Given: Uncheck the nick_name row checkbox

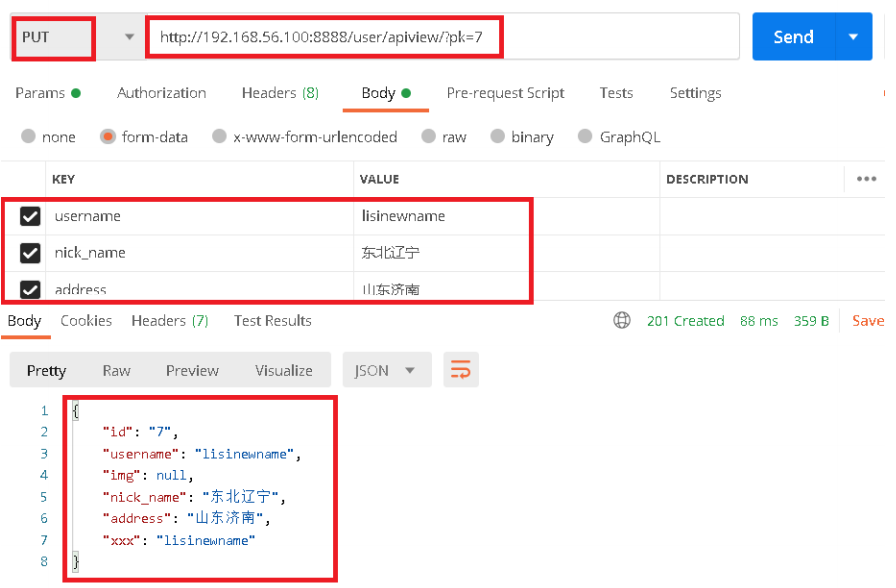Looking at the screenshot, I should [x=30, y=253].
